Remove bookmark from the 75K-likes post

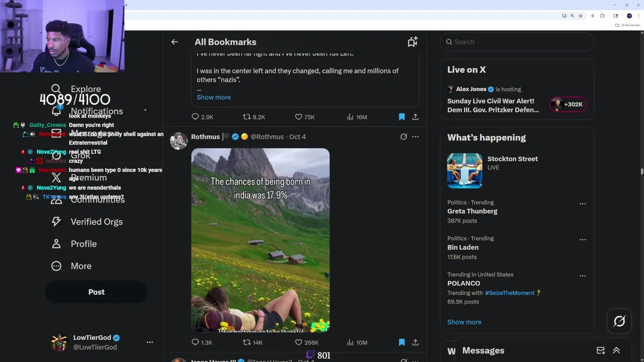(401, 117)
